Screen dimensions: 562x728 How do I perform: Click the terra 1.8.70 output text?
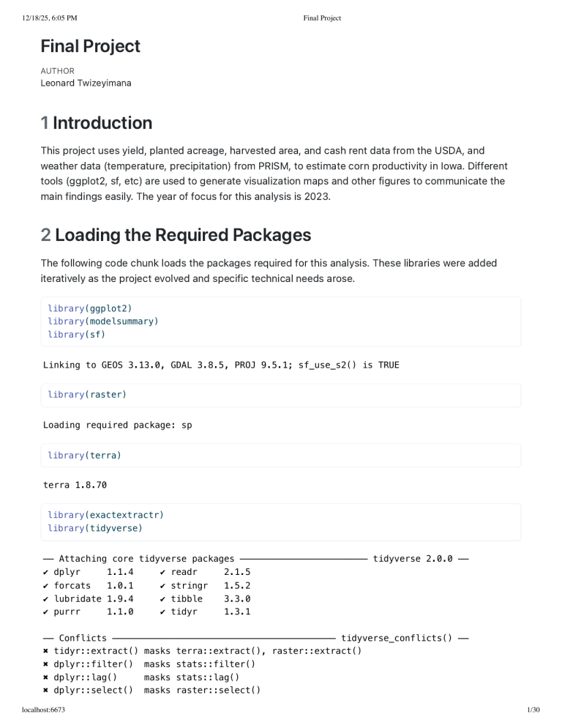point(75,484)
